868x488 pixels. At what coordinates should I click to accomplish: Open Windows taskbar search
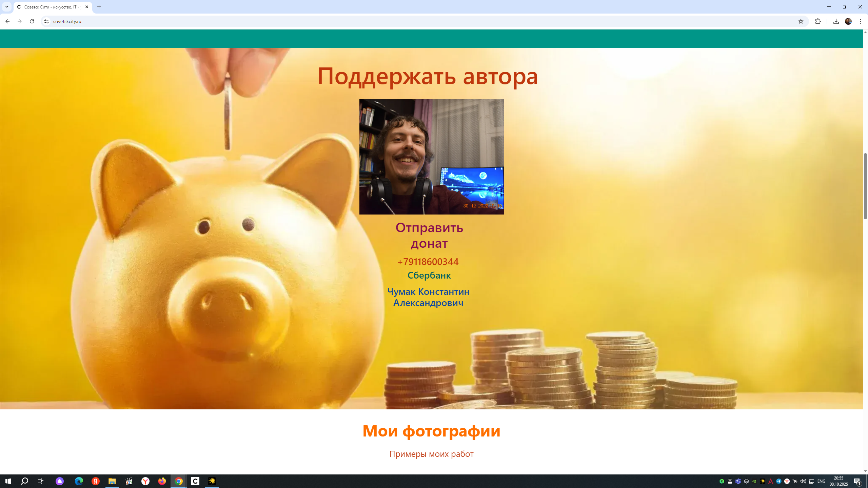[24, 481]
